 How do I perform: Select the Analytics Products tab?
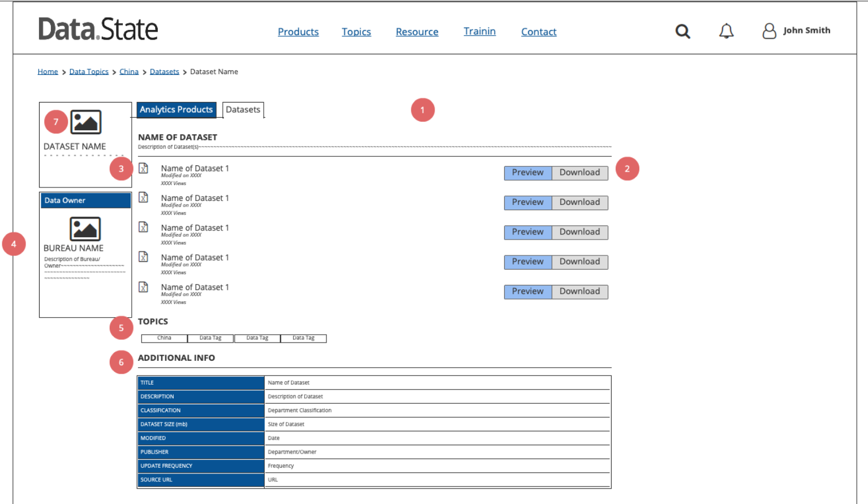point(176,109)
